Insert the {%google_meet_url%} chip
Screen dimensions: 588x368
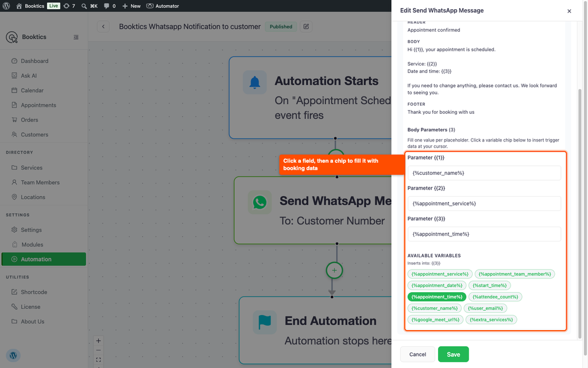click(x=435, y=320)
